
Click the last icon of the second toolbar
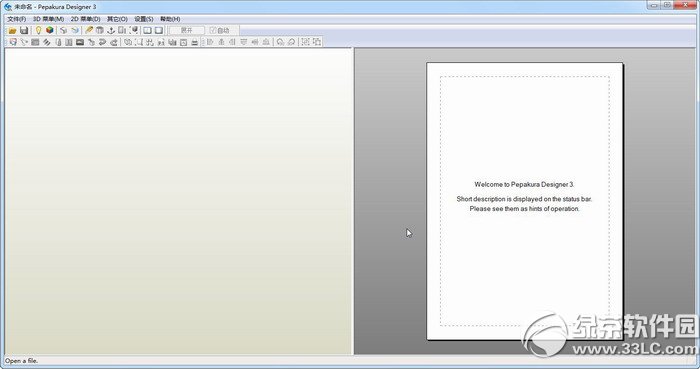tap(317, 42)
